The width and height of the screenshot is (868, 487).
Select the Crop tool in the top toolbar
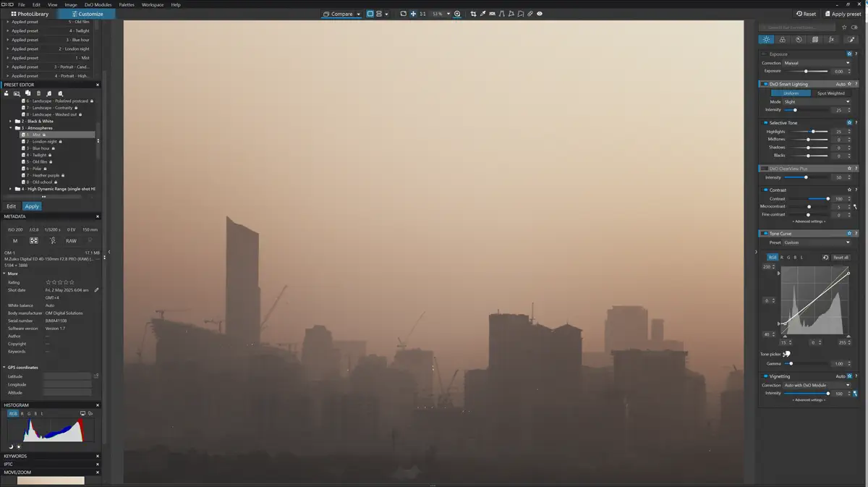click(473, 14)
